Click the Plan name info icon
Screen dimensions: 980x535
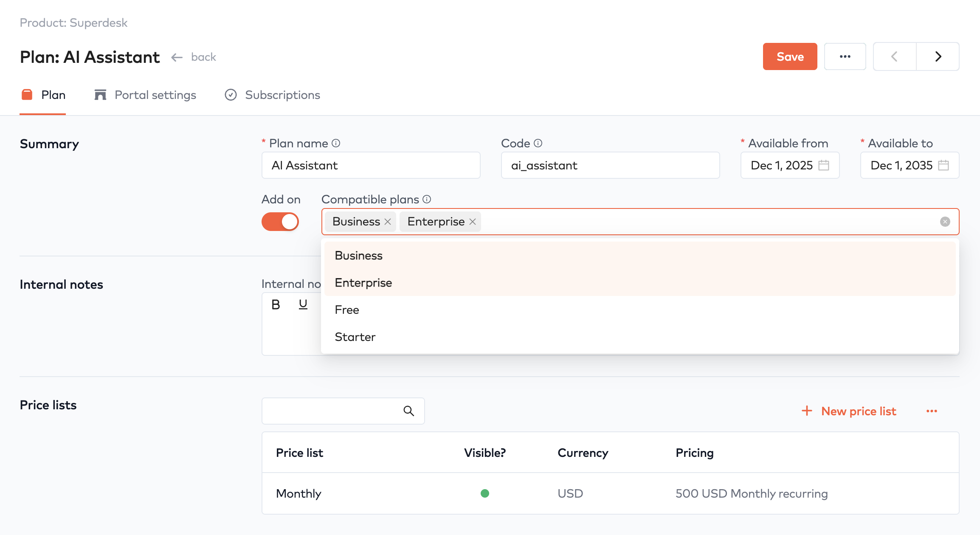pyautogui.click(x=336, y=143)
